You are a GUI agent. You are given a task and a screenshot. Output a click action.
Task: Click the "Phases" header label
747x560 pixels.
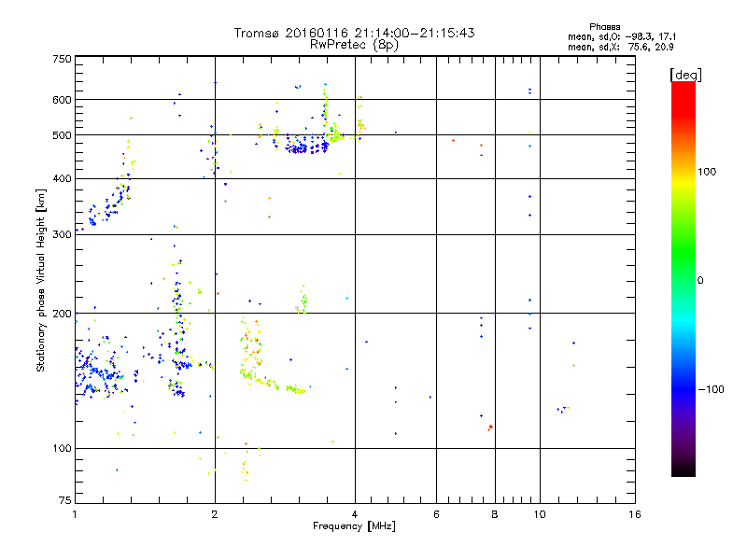604,27
